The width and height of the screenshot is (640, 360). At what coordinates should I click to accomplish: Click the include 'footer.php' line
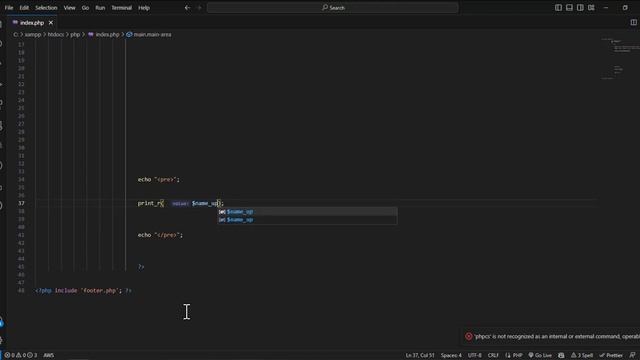(x=83, y=291)
